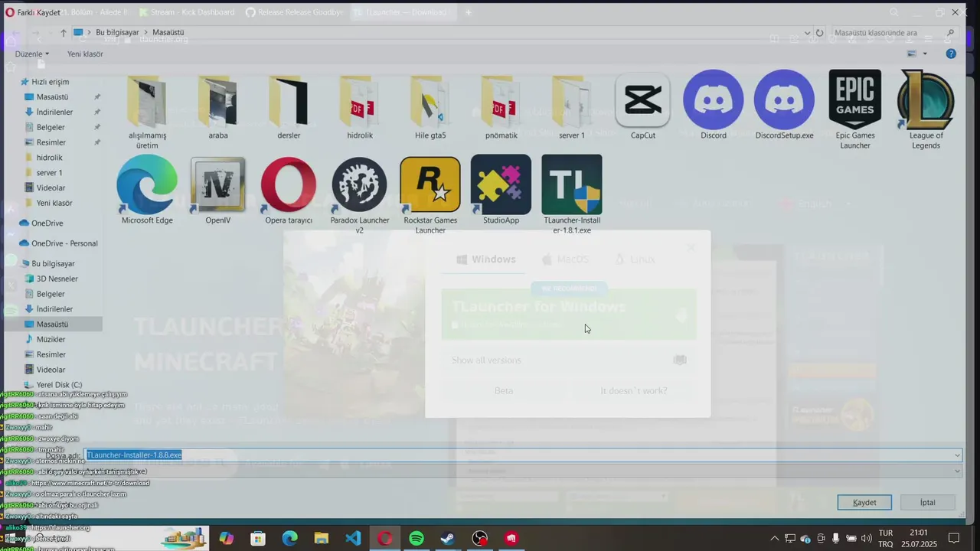Expand the view options dropdown arrow
980x551 pixels.
[925, 54]
